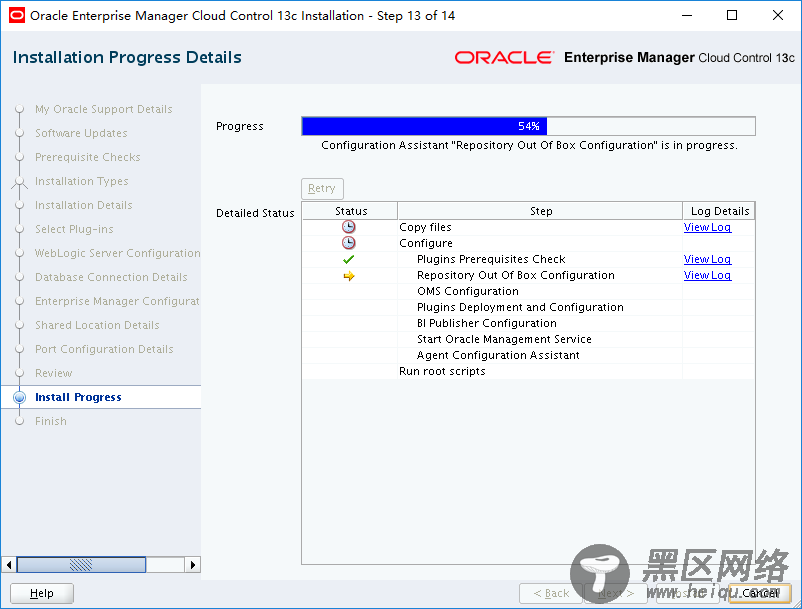Select Installation Types step in sidebar
The image size is (802, 609).
tap(82, 181)
